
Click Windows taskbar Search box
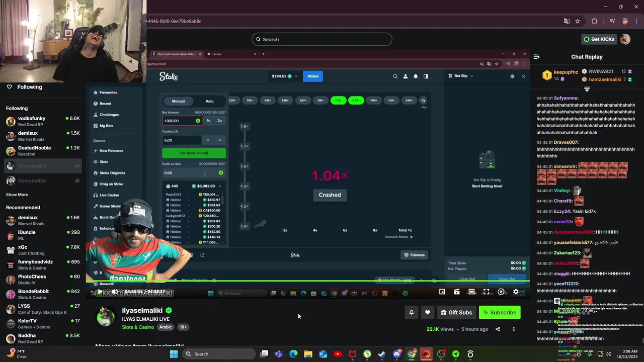point(218,354)
